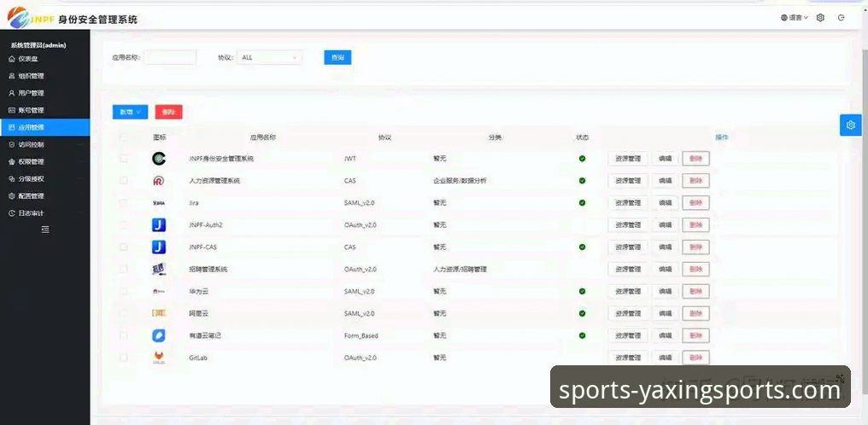Check the JNPF-CAS row checkbox
868x425 pixels.
(x=123, y=247)
